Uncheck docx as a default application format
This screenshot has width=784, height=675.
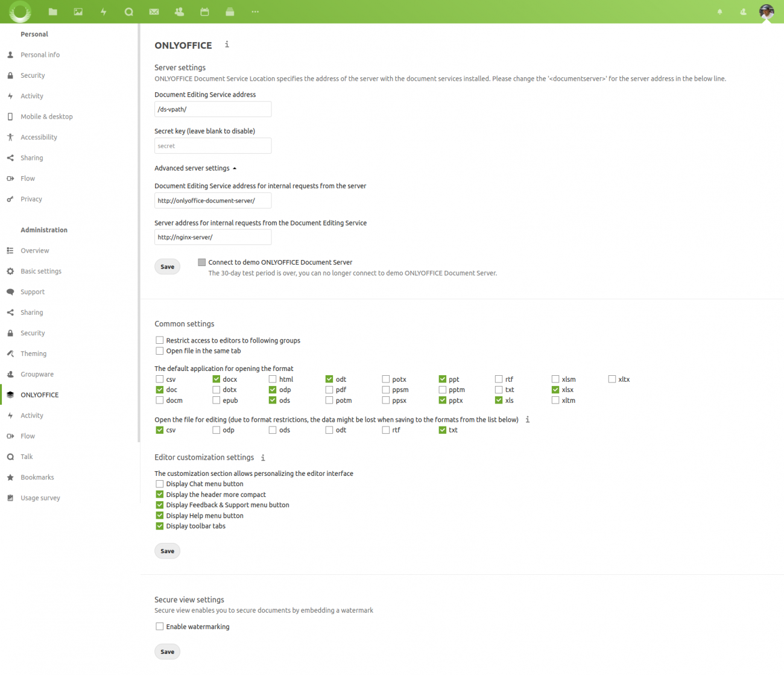click(x=216, y=379)
